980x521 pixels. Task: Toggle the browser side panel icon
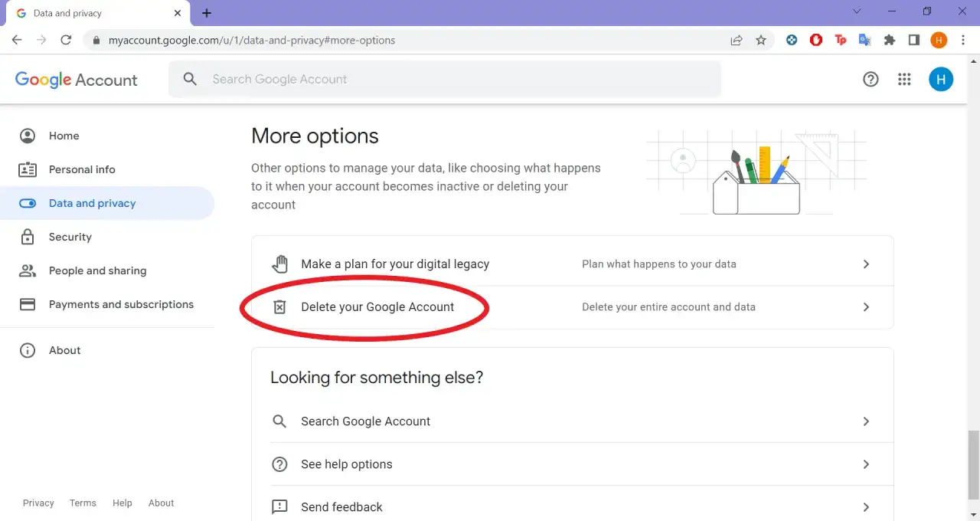click(x=914, y=40)
